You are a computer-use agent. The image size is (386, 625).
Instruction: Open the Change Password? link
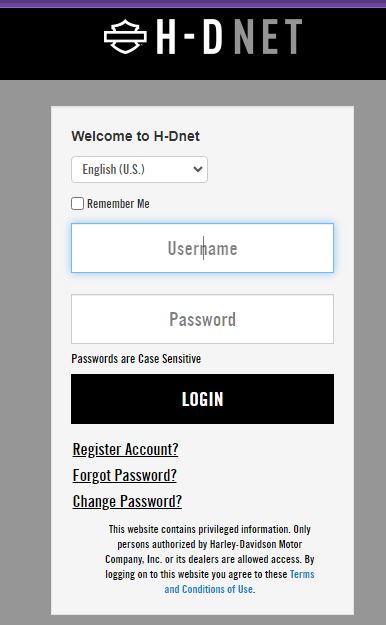pyautogui.click(x=127, y=501)
